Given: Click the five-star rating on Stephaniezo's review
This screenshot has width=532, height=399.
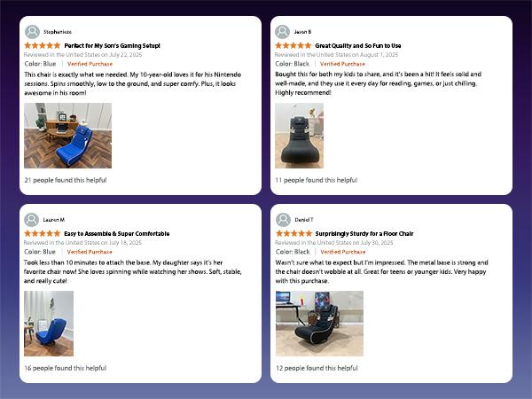Looking at the screenshot, I should pos(43,45).
